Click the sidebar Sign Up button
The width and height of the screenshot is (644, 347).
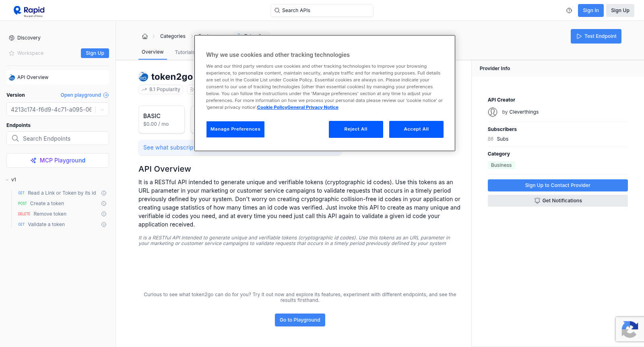(x=95, y=53)
